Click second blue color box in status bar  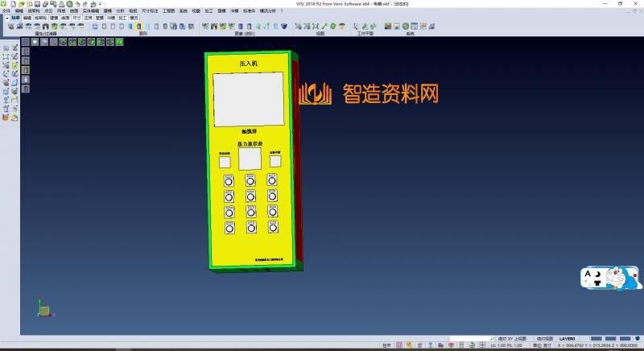click(x=610, y=339)
